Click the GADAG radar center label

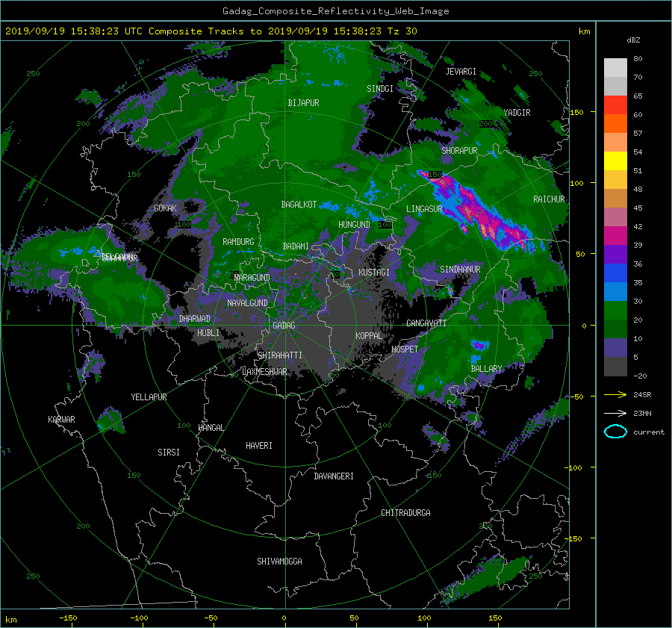[284, 326]
